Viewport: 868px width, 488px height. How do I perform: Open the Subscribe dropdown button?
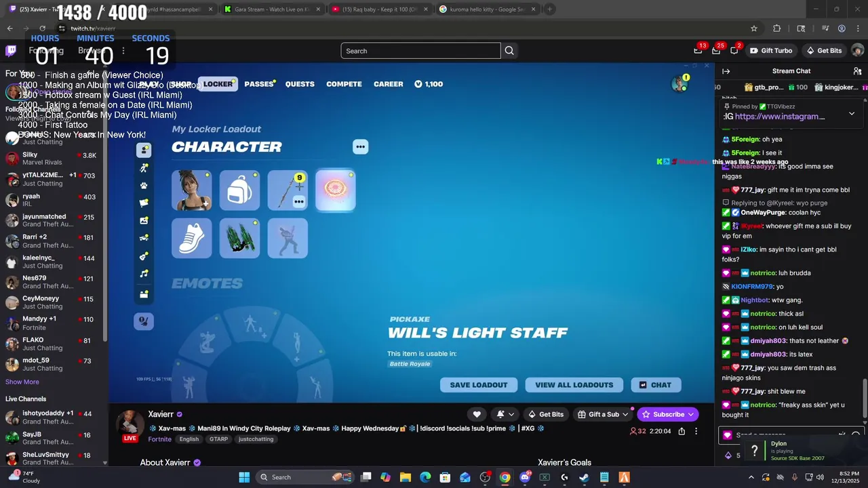click(x=668, y=414)
